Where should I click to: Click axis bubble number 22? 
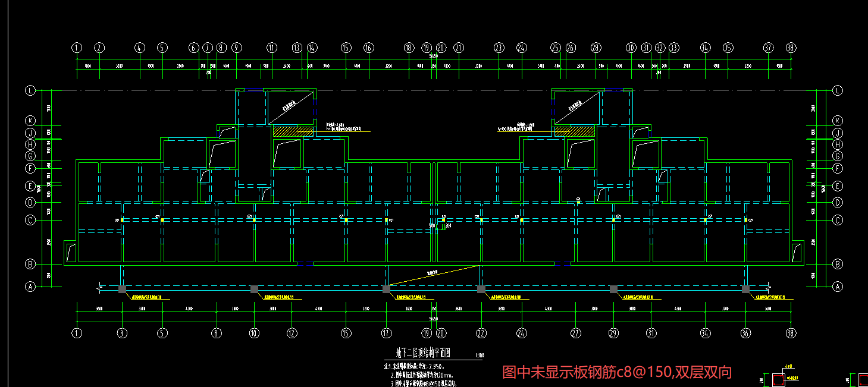pos(481,333)
